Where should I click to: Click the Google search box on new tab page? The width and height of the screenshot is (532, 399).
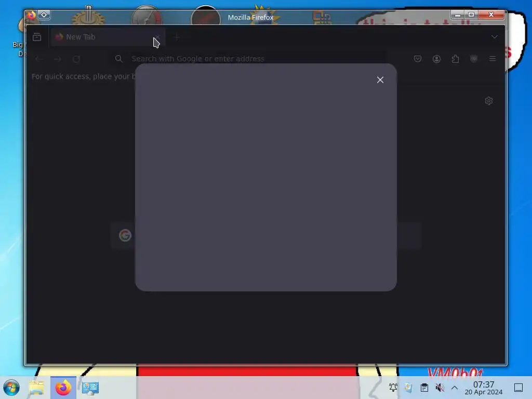pyautogui.click(x=266, y=235)
